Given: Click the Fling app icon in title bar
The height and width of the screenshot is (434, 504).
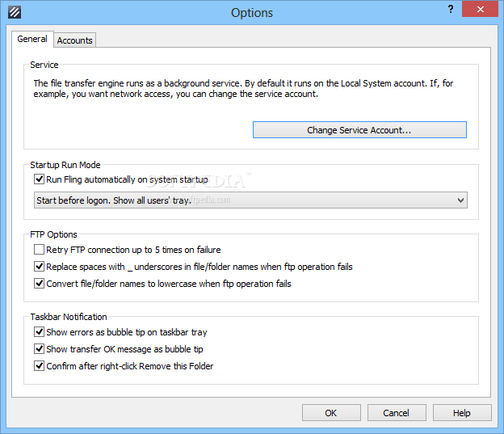Looking at the screenshot, I should [15, 13].
